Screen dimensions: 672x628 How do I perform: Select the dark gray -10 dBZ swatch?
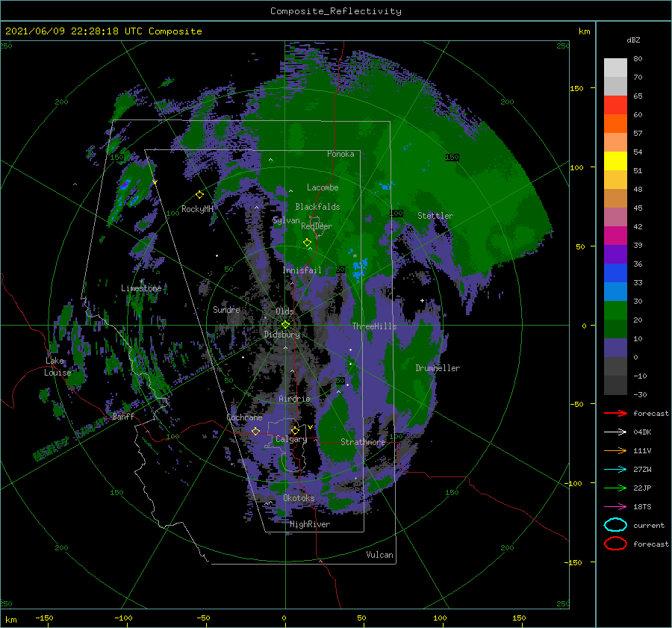click(x=615, y=385)
